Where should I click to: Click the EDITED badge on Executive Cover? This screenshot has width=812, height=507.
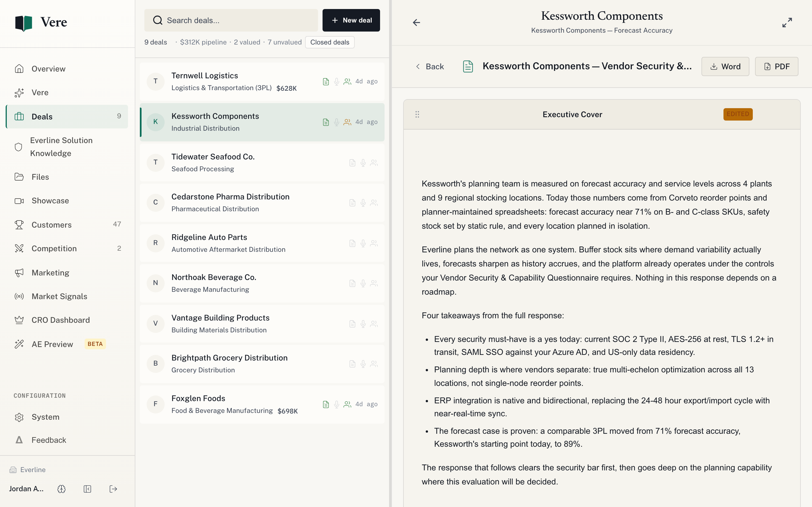click(738, 114)
